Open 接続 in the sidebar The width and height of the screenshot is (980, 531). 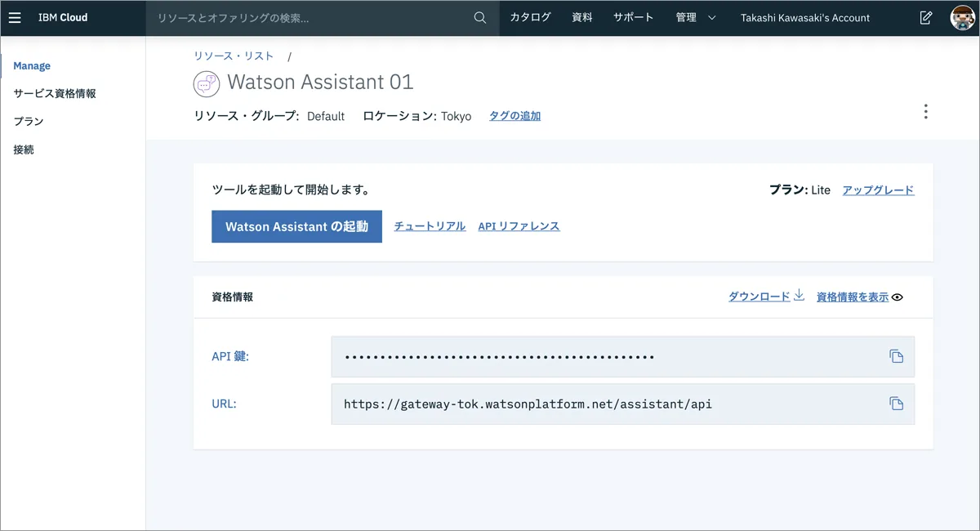[x=24, y=149]
